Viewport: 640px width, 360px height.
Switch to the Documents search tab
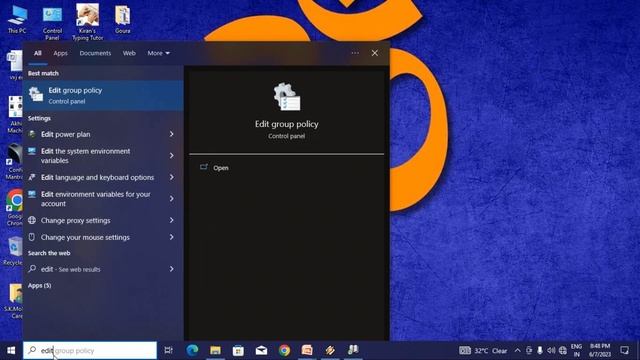95,53
